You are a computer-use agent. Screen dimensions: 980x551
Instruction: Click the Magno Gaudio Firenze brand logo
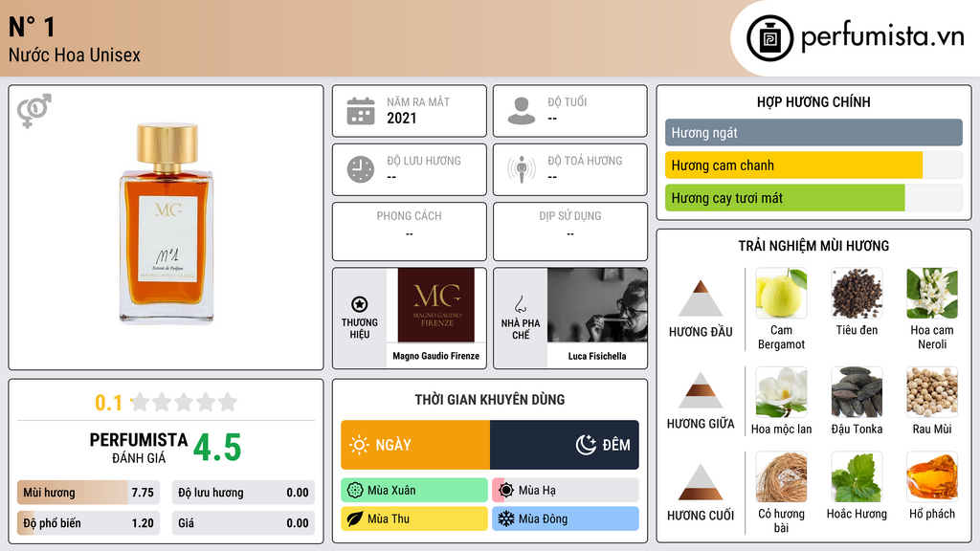click(x=436, y=305)
